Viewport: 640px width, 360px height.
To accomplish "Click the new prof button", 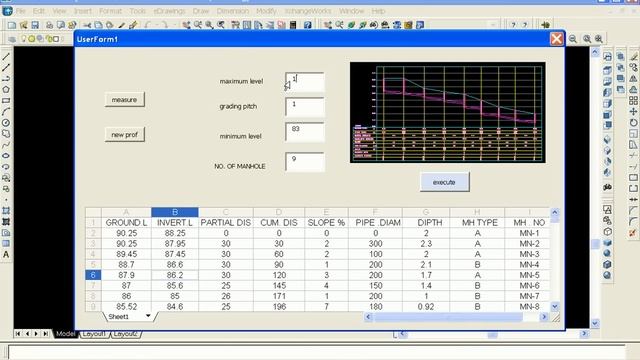I will coord(124,135).
